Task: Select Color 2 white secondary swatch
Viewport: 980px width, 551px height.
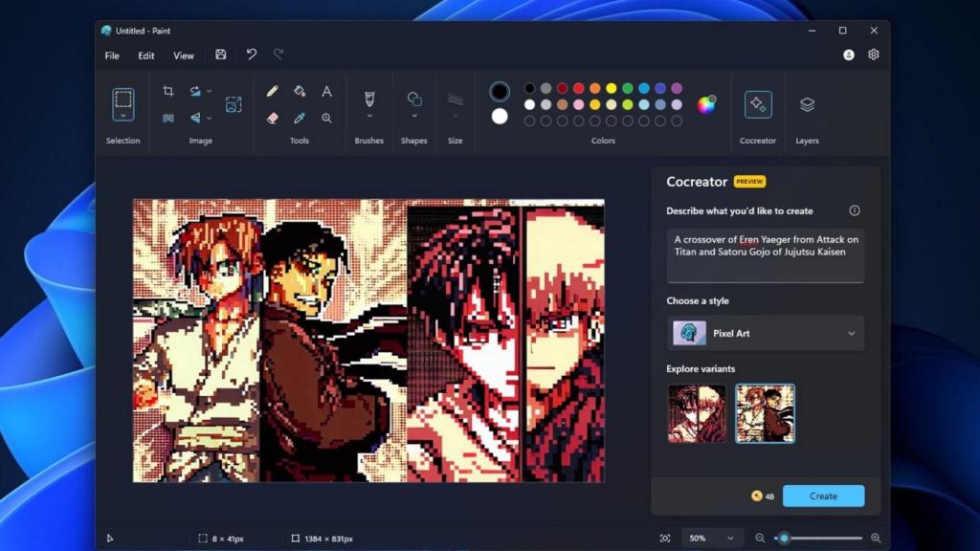Action: click(x=500, y=116)
